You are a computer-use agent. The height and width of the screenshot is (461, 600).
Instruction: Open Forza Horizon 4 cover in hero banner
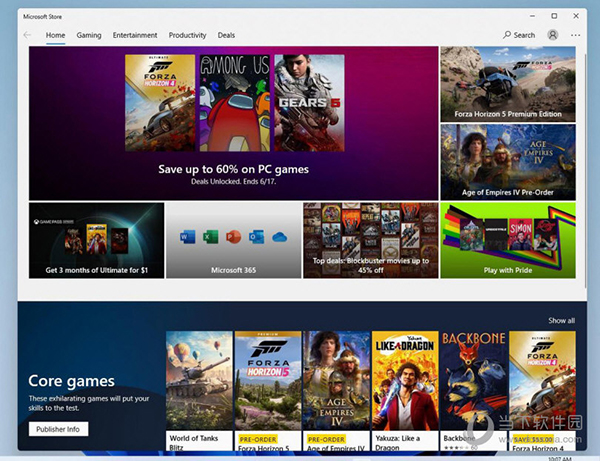coord(160,103)
